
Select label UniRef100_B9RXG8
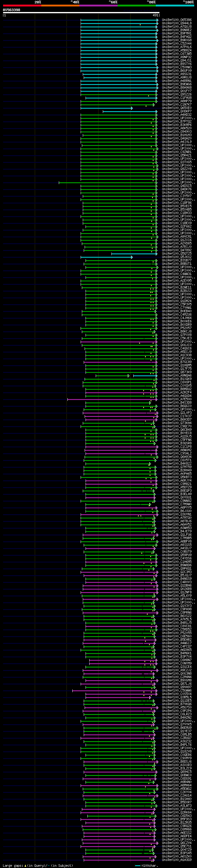177,40
